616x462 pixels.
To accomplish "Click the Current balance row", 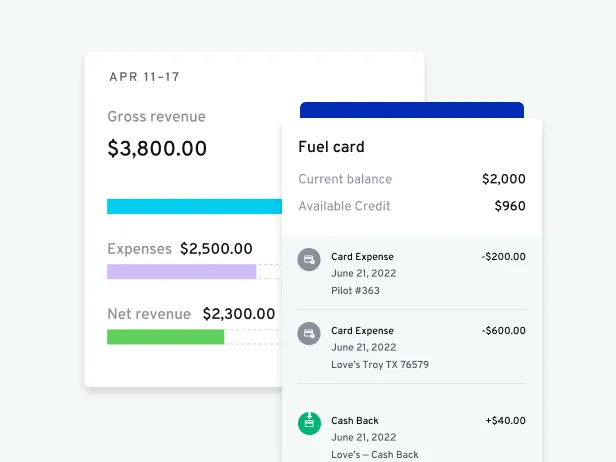I will pyautogui.click(x=411, y=179).
